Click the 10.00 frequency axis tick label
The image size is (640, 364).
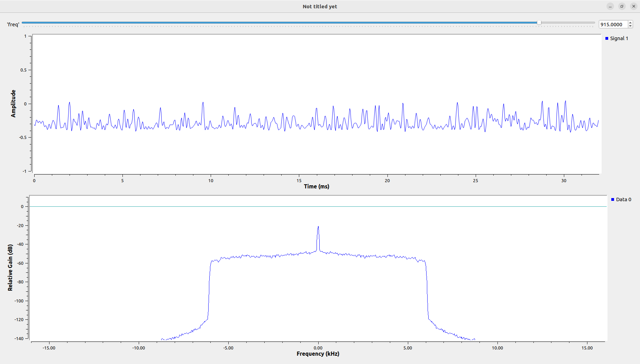497,348
